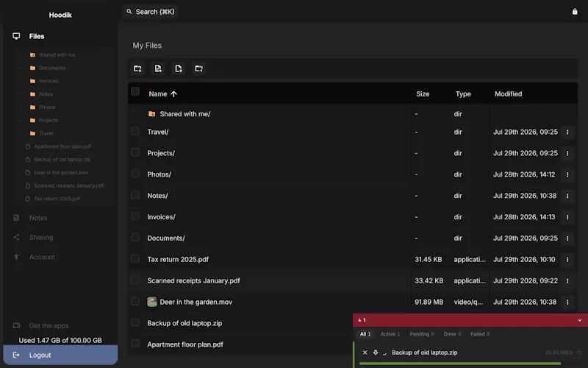This screenshot has width=588, height=368.
Task: Check the box for Notes/ row
Action: click(x=135, y=195)
